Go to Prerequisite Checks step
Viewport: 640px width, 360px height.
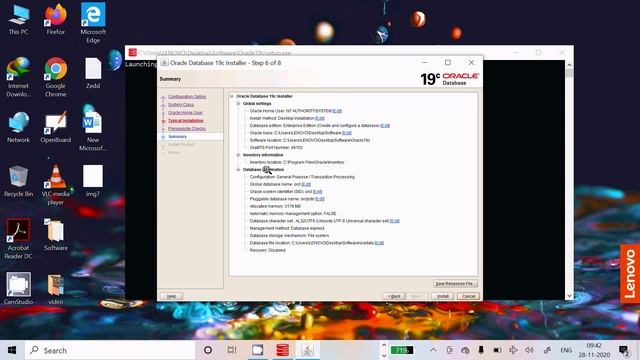click(187, 129)
